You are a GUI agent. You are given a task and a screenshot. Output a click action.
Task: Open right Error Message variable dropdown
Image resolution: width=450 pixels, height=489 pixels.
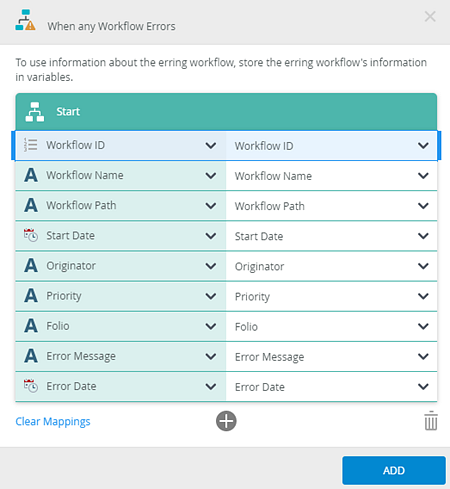[423, 356]
